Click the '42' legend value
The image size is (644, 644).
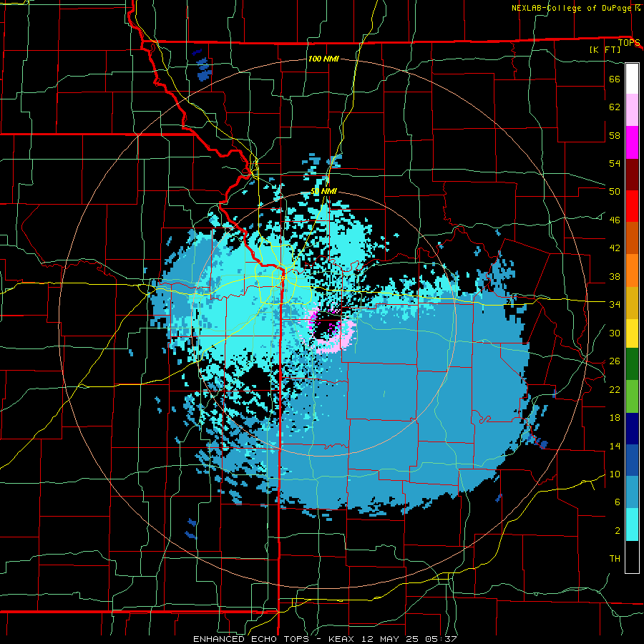(615, 248)
